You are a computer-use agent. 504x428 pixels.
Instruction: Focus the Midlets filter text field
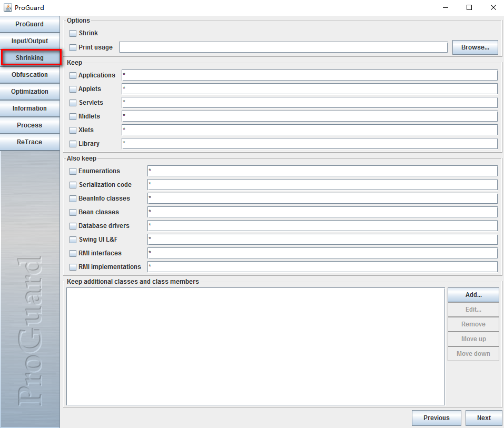pos(310,116)
